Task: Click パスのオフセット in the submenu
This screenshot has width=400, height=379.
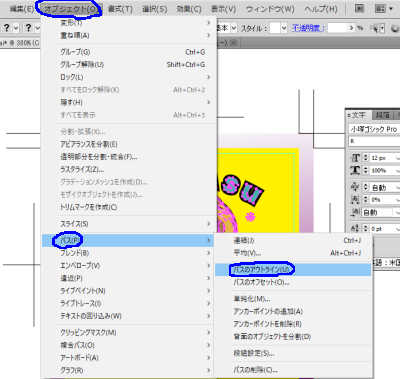Action: (x=261, y=282)
